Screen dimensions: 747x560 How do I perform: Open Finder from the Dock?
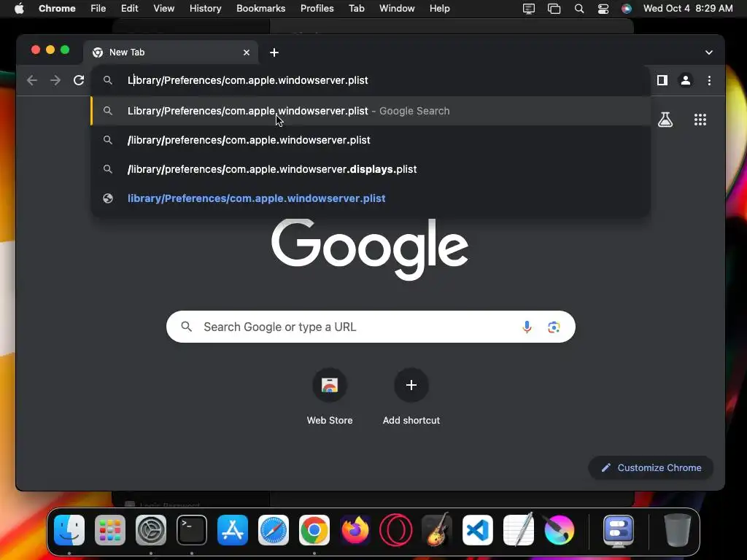(69, 530)
